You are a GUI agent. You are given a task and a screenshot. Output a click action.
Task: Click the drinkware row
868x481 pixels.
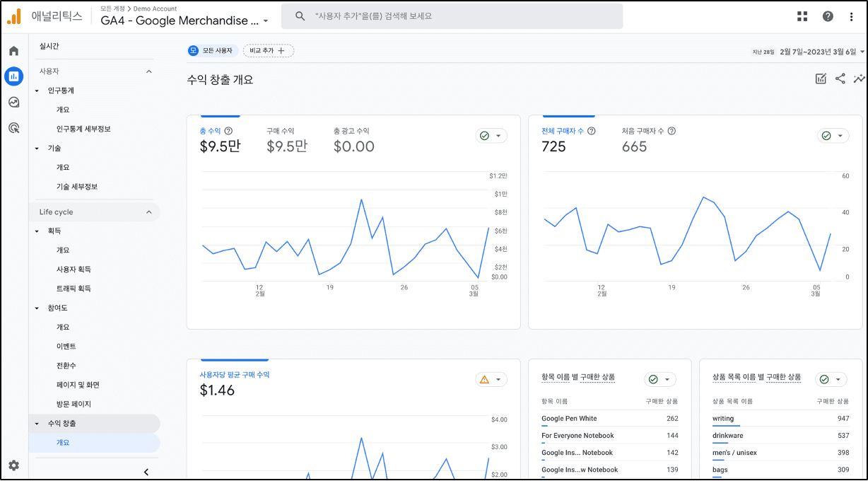point(781,436)
